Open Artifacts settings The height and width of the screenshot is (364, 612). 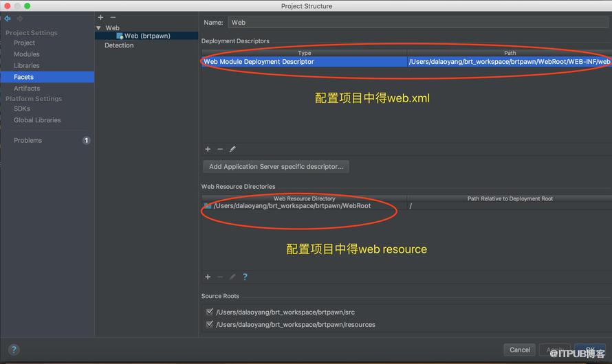(27, 89)
